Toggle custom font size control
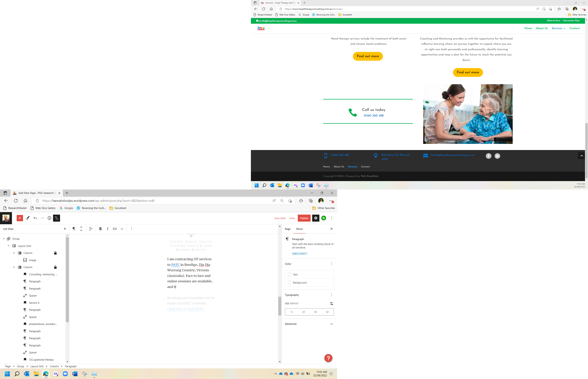The height and width of the screenshot is (379, 588). 331,303
